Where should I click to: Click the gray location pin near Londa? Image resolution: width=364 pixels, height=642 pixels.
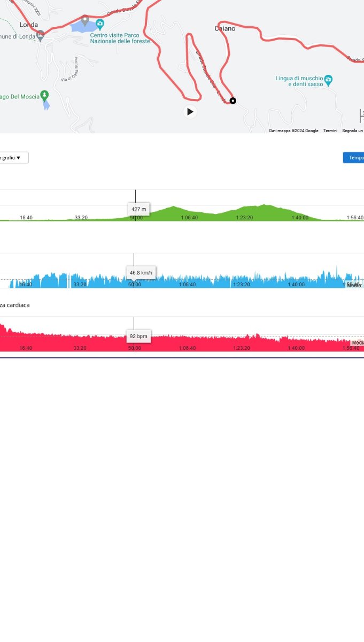pyautogui.click(x=84, y=21)
